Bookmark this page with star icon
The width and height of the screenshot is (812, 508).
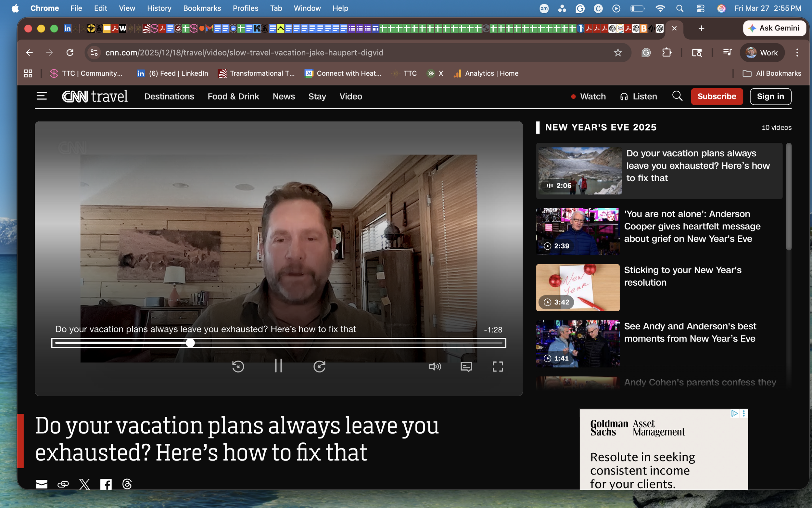tap(618, 53)
